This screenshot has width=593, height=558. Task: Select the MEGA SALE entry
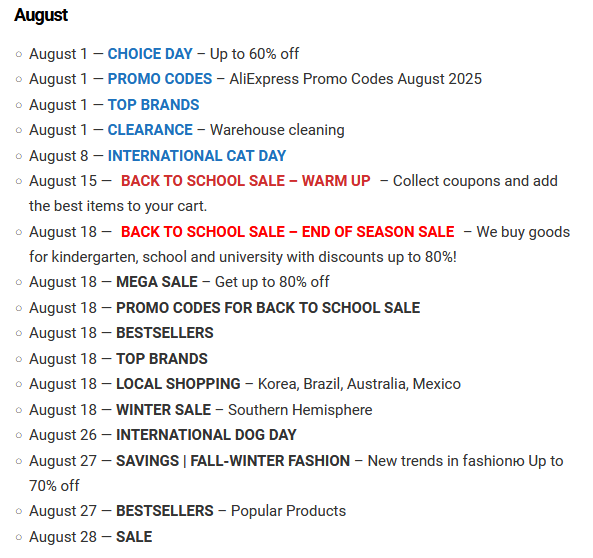pyautogui.click(x=157, y=282)
